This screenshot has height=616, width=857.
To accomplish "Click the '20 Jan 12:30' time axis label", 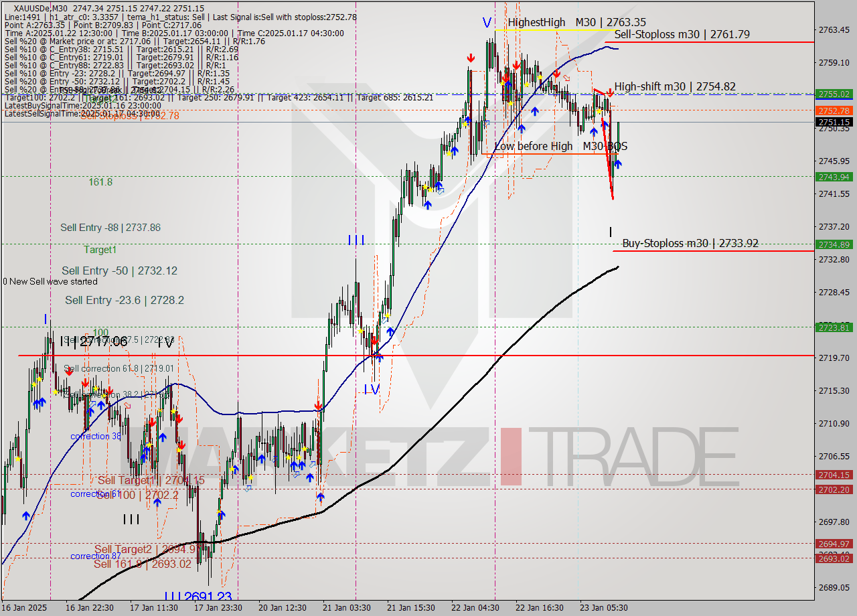I will [283, 608].
